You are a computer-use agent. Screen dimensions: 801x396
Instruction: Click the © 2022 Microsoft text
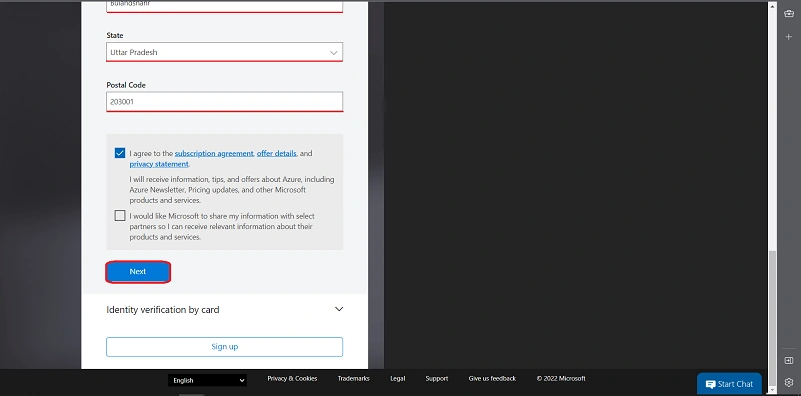click(561, 379)
